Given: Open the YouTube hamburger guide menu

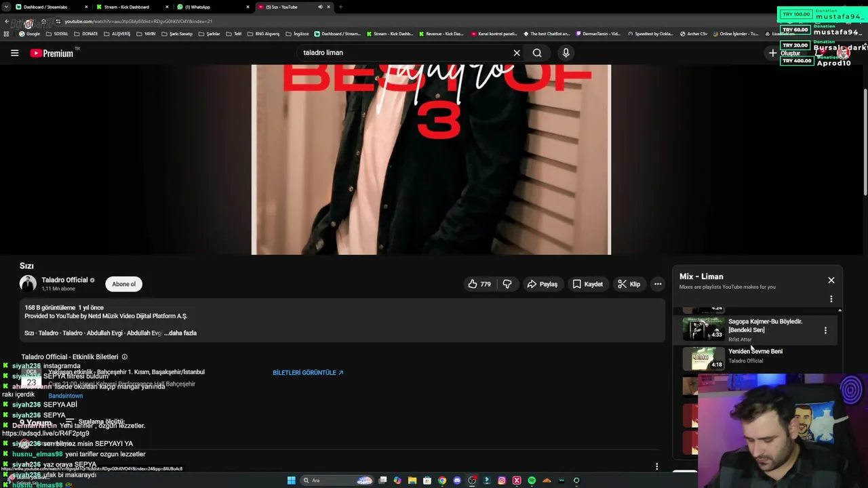Looking at the screenshot, I should point(14,53).
